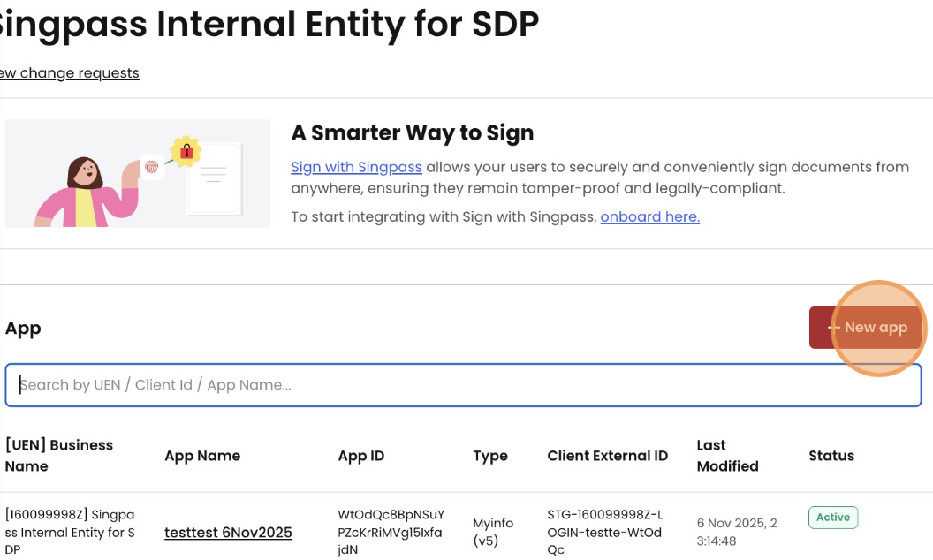Sort by the Last Modified column header

727,456
